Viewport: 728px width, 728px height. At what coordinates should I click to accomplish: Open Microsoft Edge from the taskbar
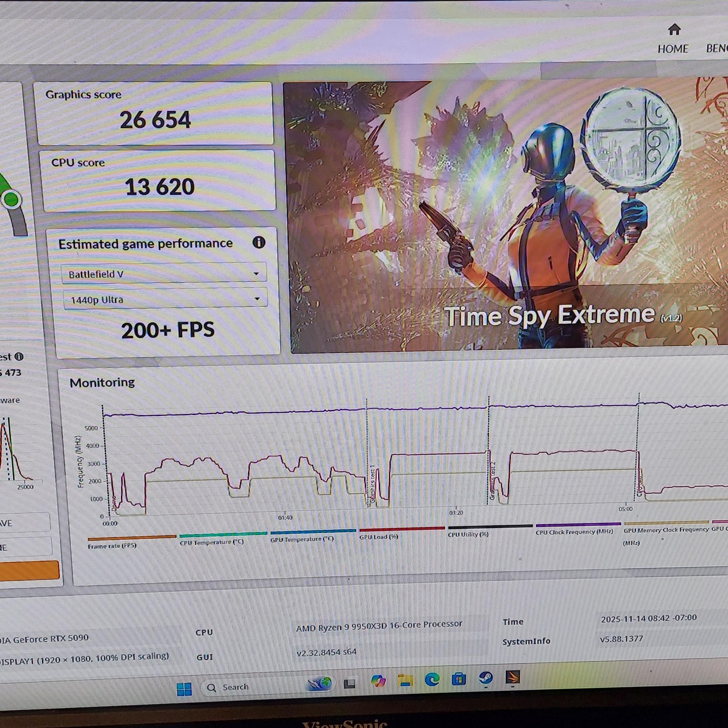(432, 679)
